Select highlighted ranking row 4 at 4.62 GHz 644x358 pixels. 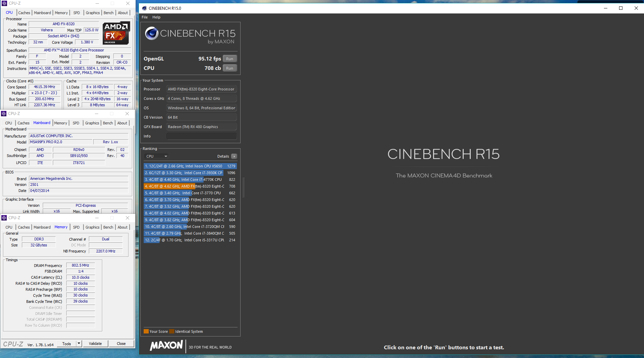190,186
